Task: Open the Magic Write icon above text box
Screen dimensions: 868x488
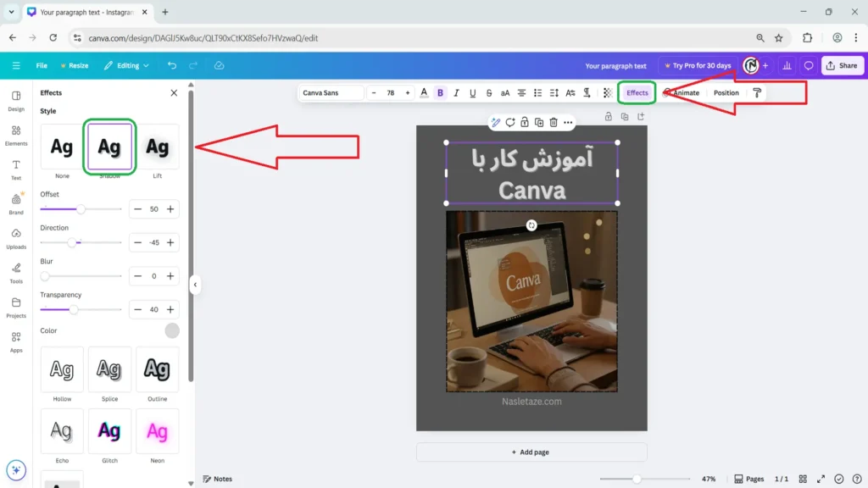Action: pyautogui.click(x=495, y=122)
